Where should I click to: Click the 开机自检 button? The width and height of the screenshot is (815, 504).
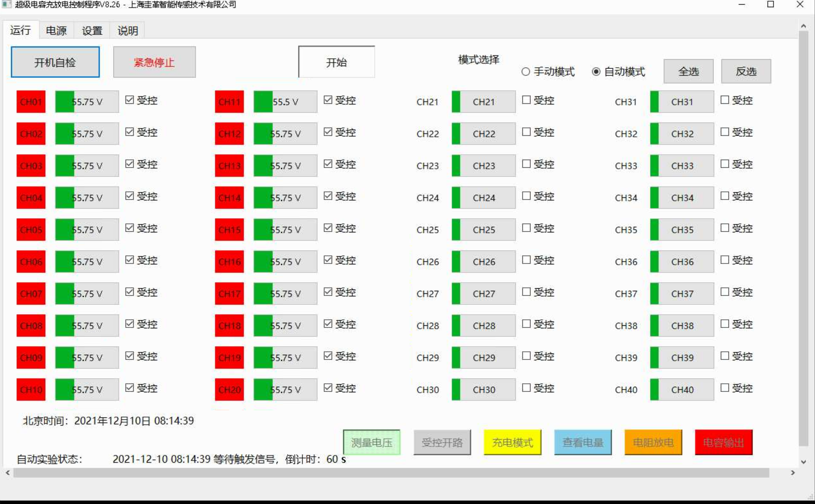[x=55, y=62]
